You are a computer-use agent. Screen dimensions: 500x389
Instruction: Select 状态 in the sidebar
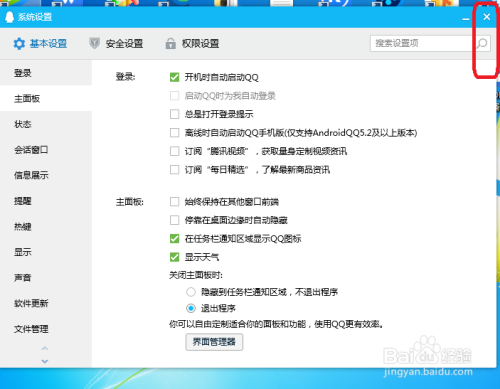coord(46,124)
